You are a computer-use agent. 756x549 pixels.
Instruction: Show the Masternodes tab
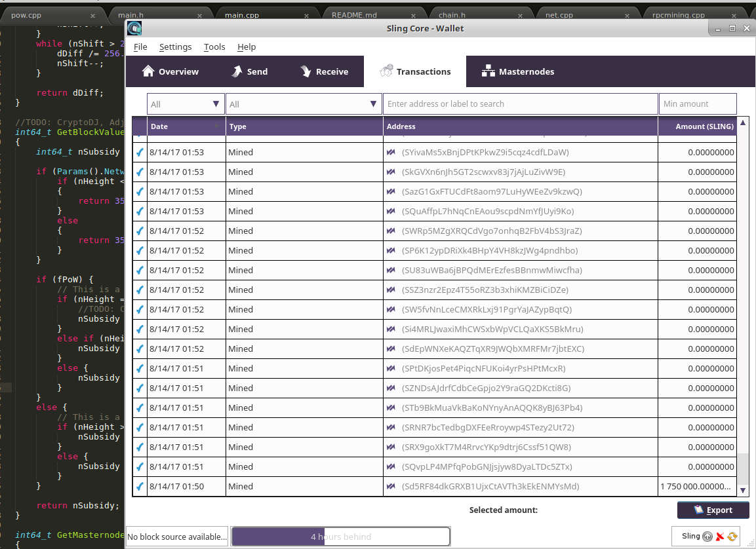pyautogui.click(x=518, y=71)
